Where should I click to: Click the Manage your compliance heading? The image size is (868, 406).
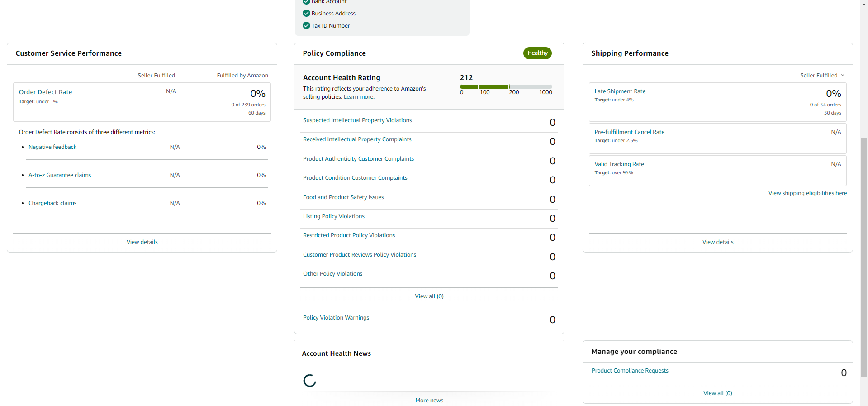tap(634, 352)
